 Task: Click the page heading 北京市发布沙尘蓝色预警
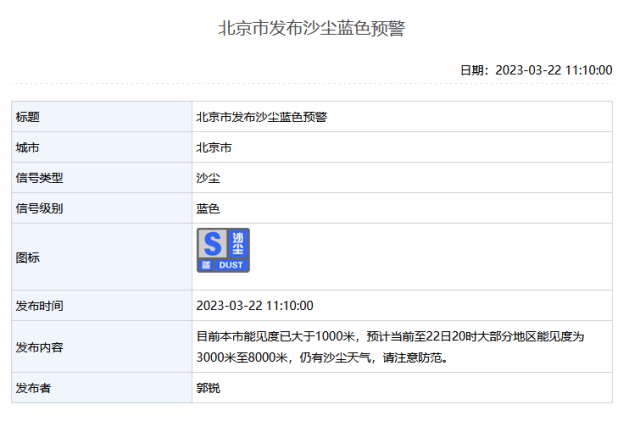coord(311,28)
